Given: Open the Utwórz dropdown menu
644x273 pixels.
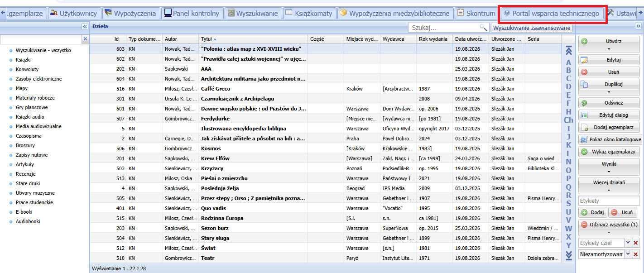Looking at the screenshot, I should [x=609, y=44].
